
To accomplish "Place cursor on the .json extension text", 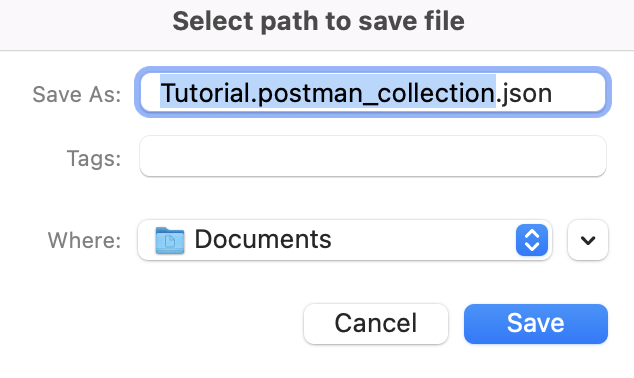I will pyautogui.click(x=524, y=94).
